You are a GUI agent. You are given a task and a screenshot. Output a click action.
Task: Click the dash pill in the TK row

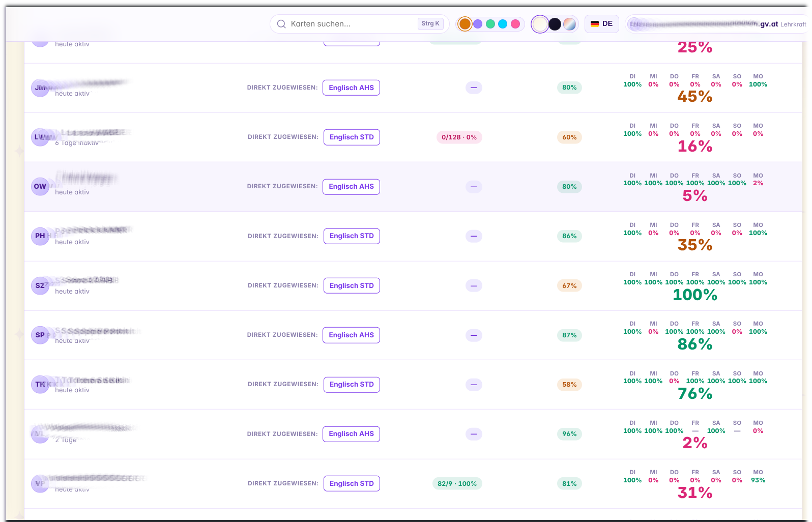pos(474,385)
